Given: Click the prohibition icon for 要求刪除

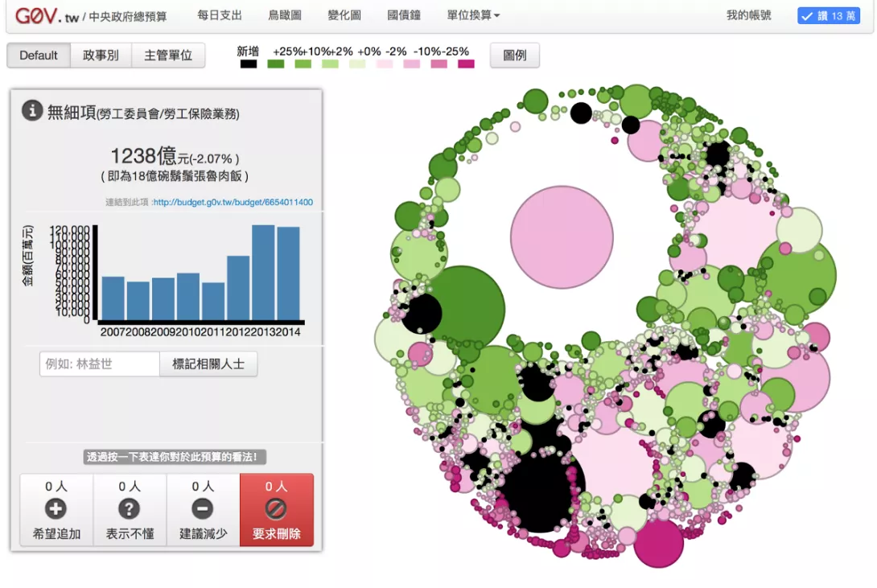Looking at the screenshot, I should pyautogui.click(x=276, y=508).
